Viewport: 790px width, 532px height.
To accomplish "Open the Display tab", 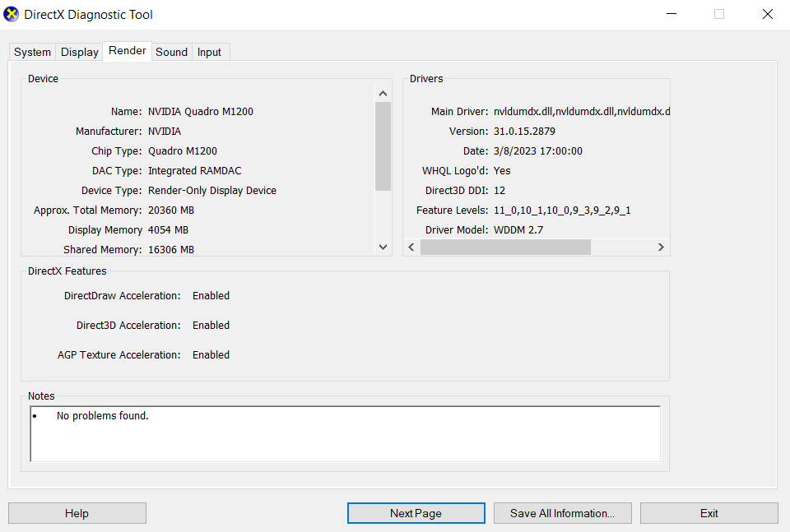I will [80, 52].
